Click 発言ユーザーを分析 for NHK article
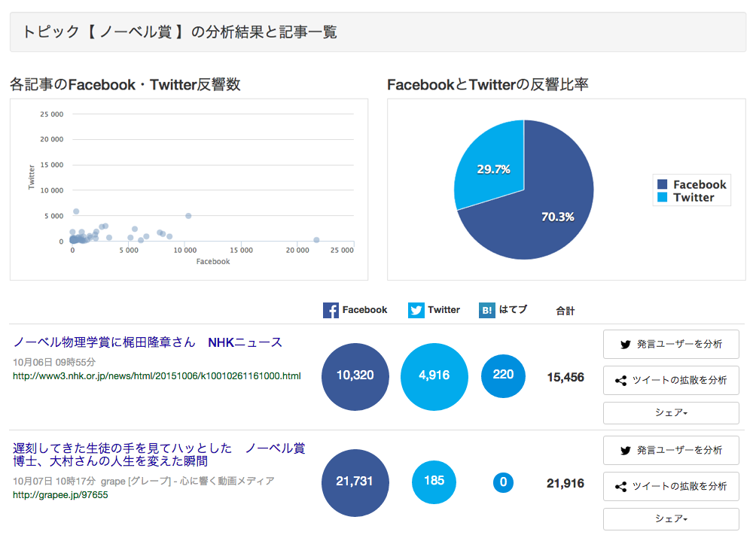The width and height of the screenshot is (756, 541). click(671, 344)
